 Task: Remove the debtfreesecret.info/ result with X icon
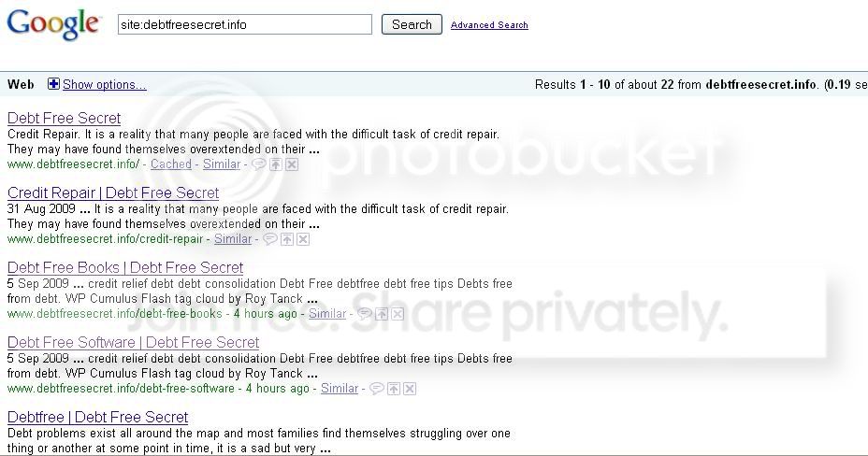pyautogui.click(x=292, y=164)
